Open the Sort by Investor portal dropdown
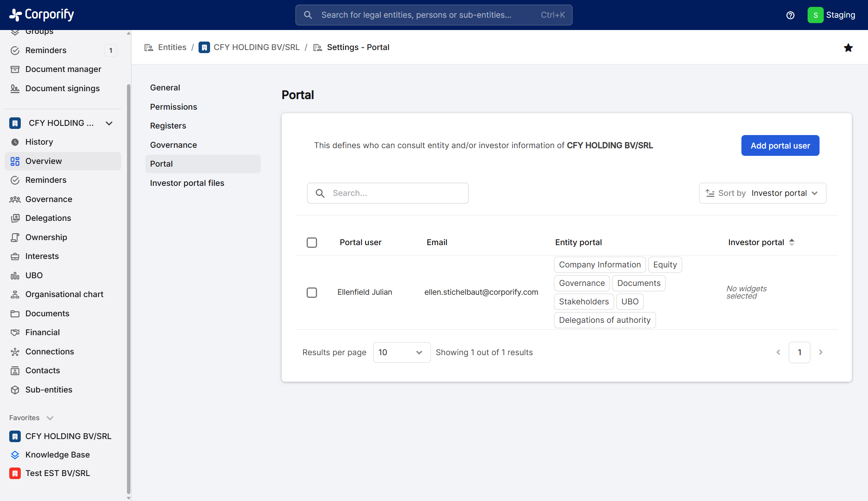 [762, 193]
